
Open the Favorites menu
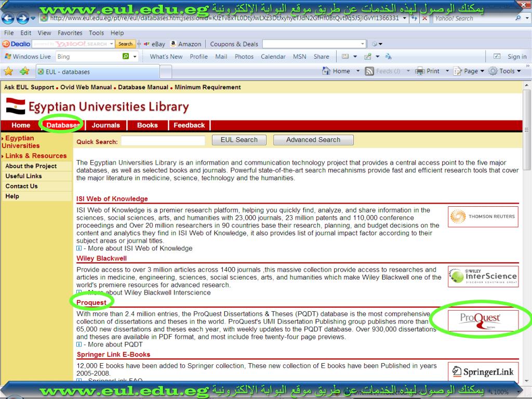click(70, 33)
